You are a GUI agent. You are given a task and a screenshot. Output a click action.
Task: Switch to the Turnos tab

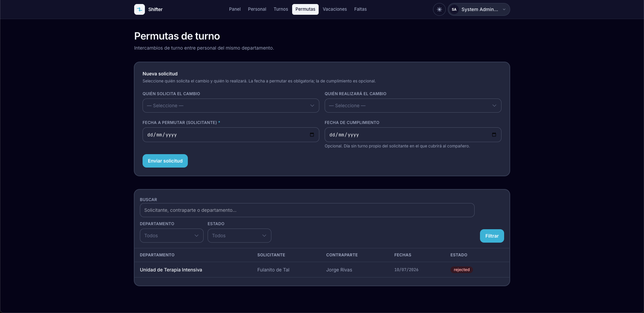[281, 9]
